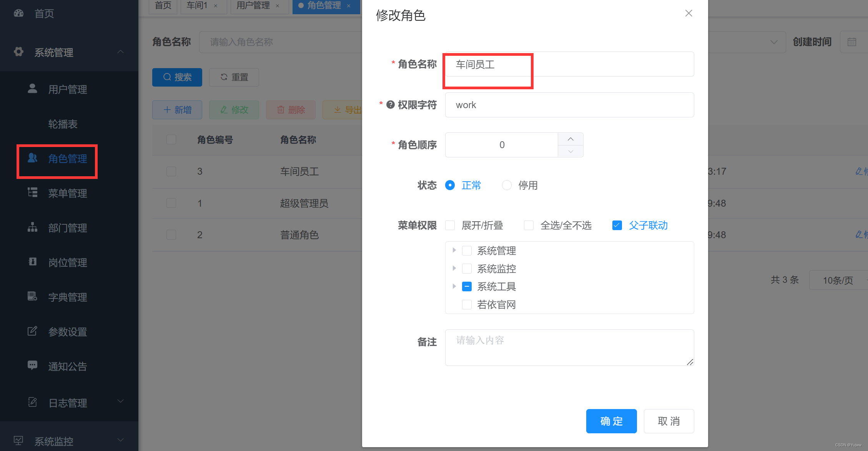Switch to the 车间1 tab
The height and width of the screenshot is (451, 868).
[x=197, y=5]
